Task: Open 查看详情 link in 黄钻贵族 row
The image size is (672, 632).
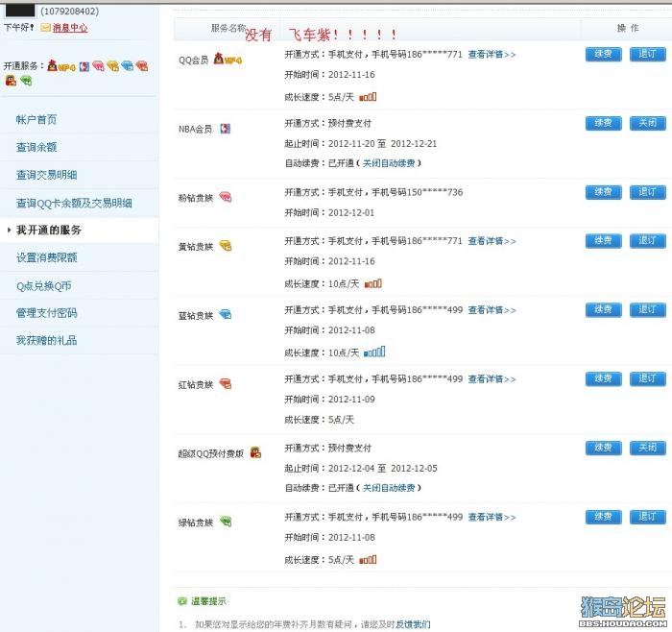Action: tap(492, 241)
